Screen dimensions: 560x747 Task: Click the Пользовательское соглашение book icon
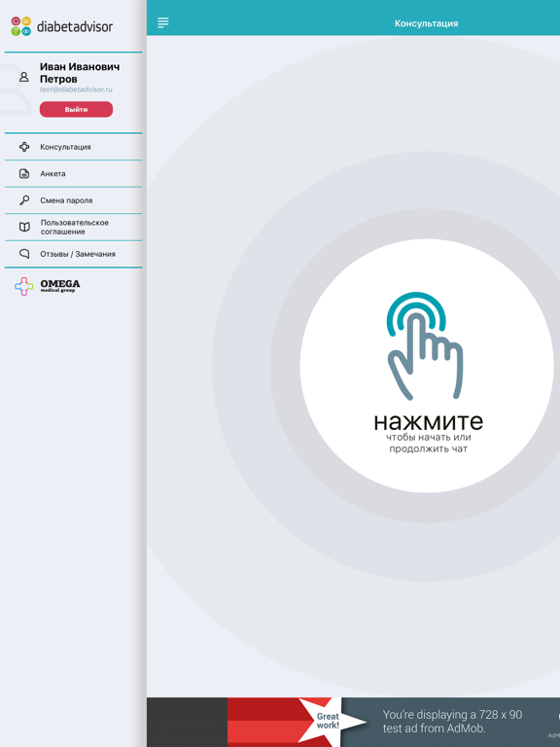[24, 227]
